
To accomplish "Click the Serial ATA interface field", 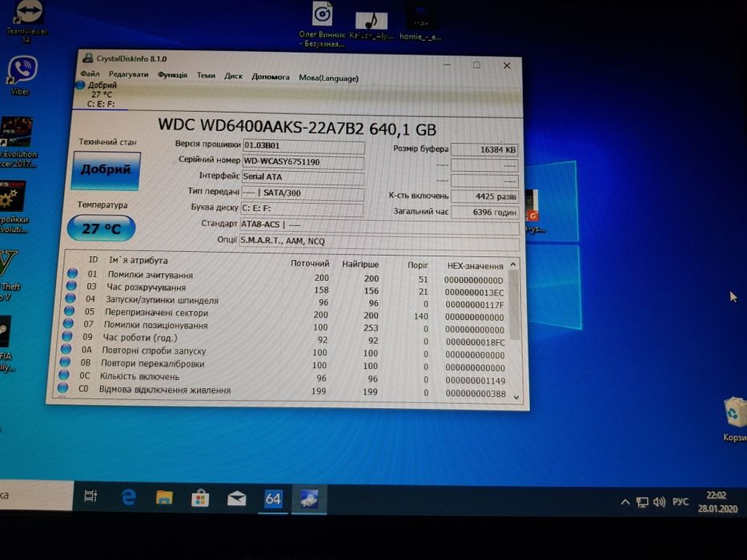I will 303,177.
